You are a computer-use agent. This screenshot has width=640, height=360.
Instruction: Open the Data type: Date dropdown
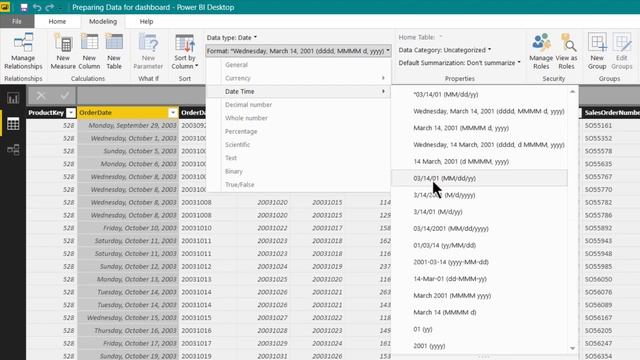232,38
